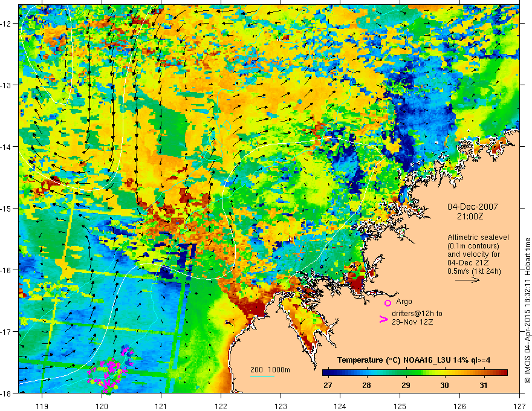Image resolution: width=532 pixels, height=411 pixels.
Task: Click the '29-Nov 12Z' legend text
Action: click(x=412, y=322)
